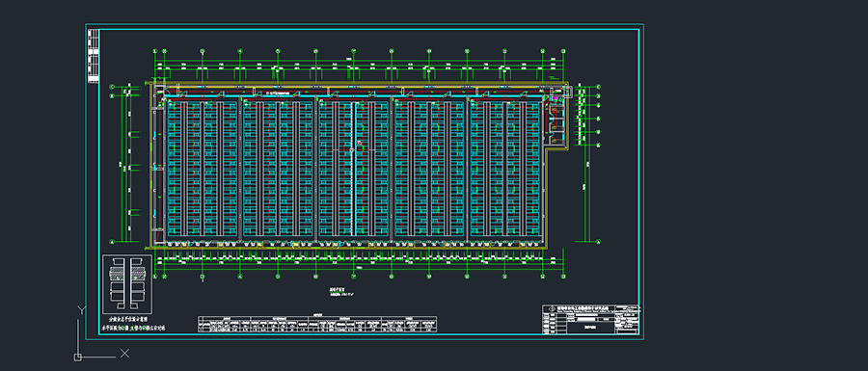
Task: Click the company logo in the title block
Action: 552,308
